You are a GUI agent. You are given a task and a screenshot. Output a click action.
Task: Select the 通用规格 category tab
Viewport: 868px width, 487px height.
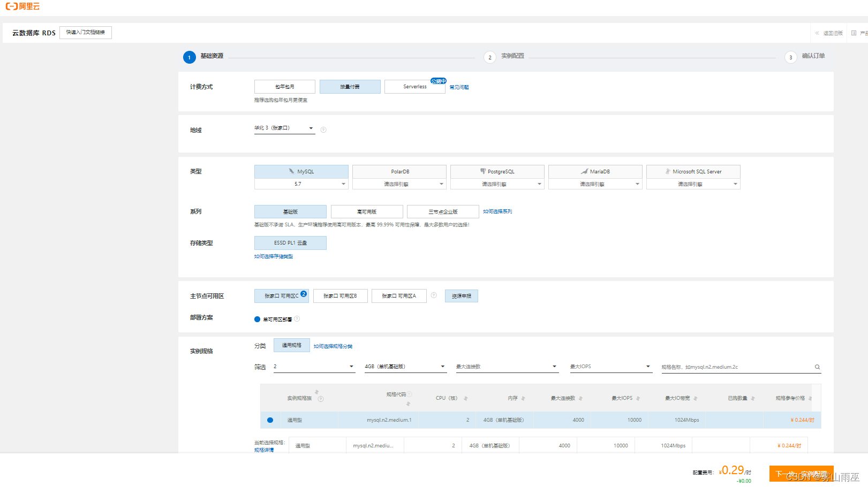point(292,345)
